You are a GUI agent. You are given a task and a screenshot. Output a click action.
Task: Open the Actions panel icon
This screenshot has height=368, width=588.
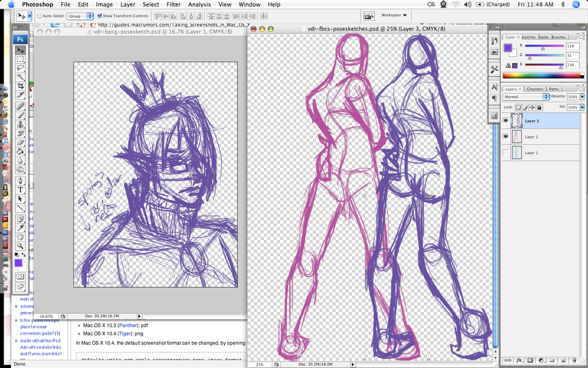(x=494, y=52)
